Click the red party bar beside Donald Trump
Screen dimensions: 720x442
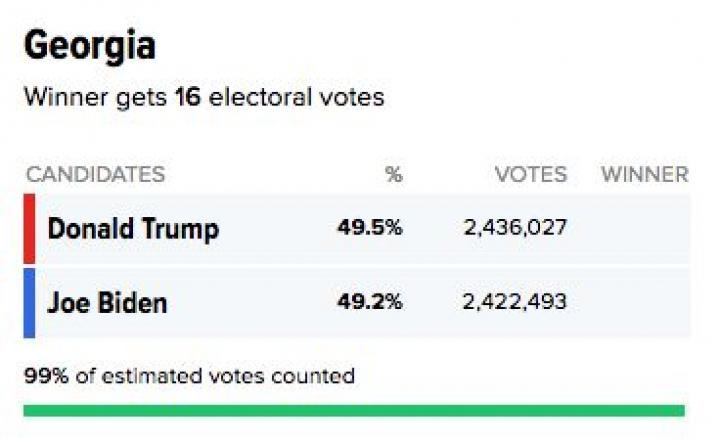coord(29,228)
